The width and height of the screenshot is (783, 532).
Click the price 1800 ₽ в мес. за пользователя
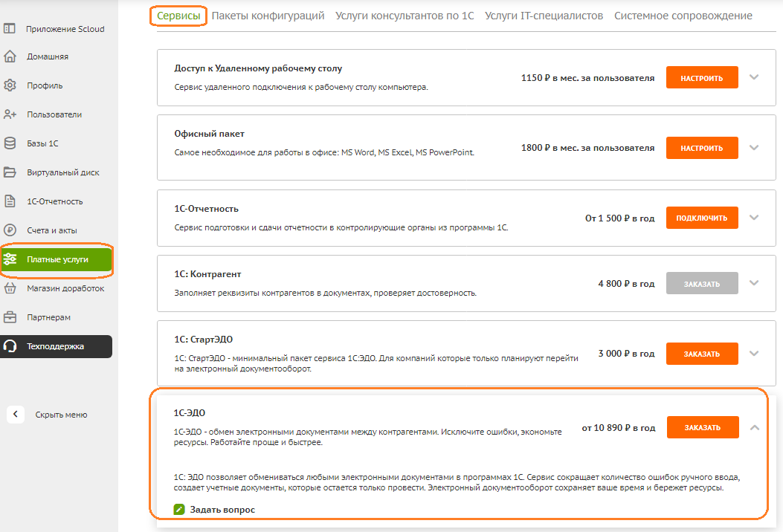pyautogui.click(x=587, y=148)
